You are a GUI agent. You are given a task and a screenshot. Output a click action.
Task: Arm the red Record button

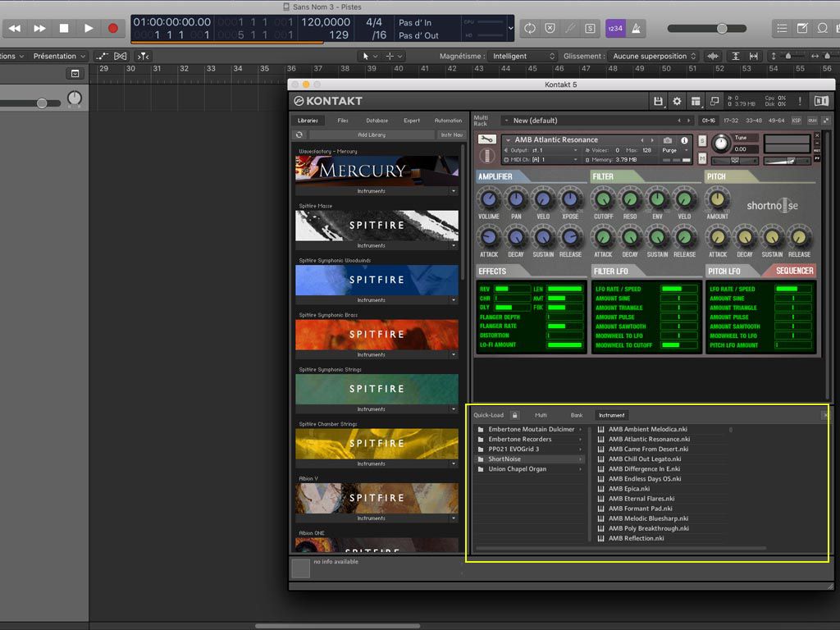(x=113, y=29)
